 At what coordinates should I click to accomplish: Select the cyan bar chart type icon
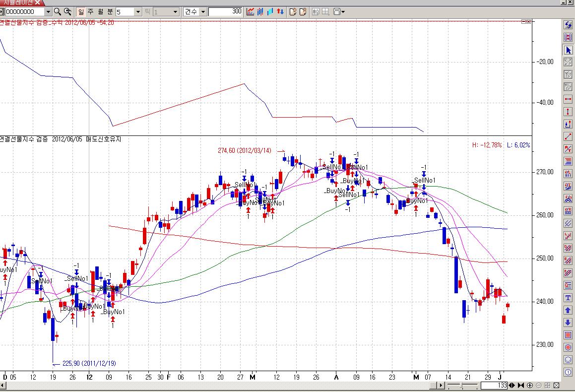[x=270, y=12]
